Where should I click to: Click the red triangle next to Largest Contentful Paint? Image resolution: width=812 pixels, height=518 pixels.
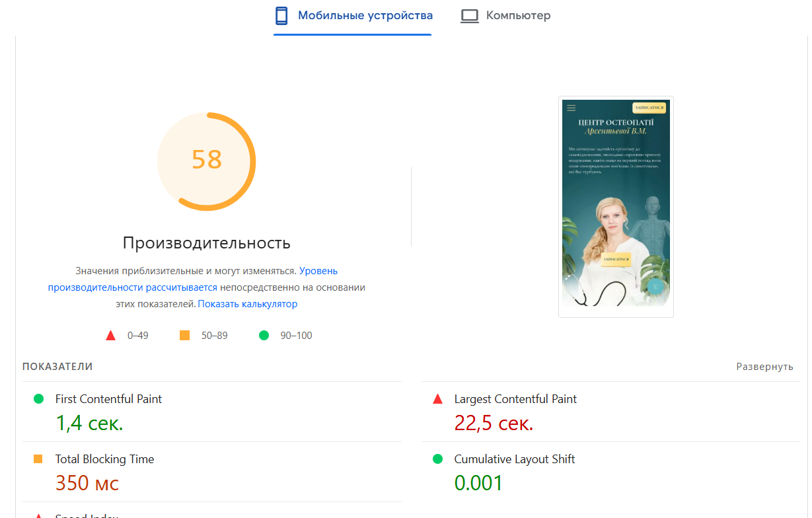(x=437, y=399)
